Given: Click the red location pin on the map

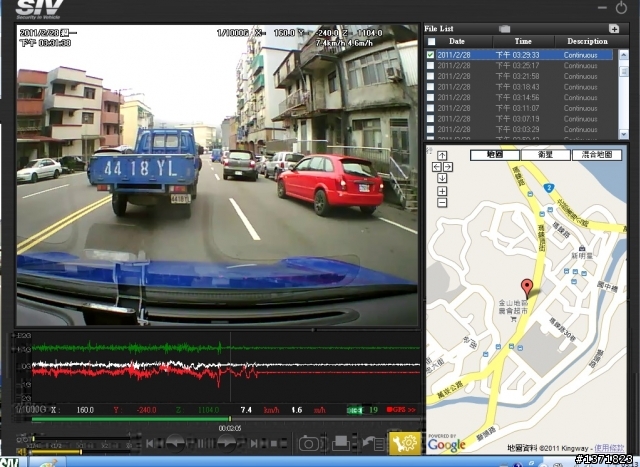Looking at the screenshot, I should click(527, 289).
